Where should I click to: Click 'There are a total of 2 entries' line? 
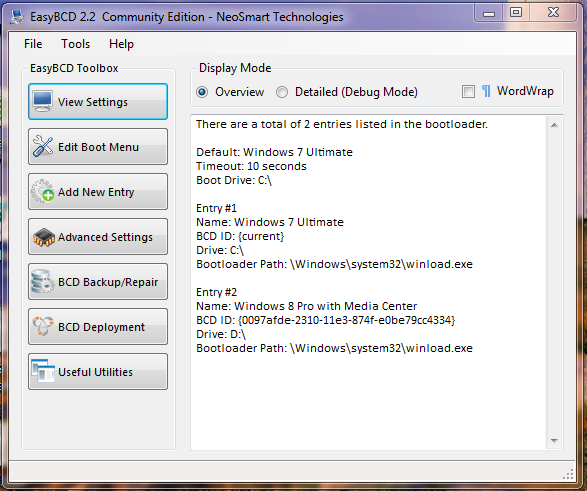(x=342, y=124)
